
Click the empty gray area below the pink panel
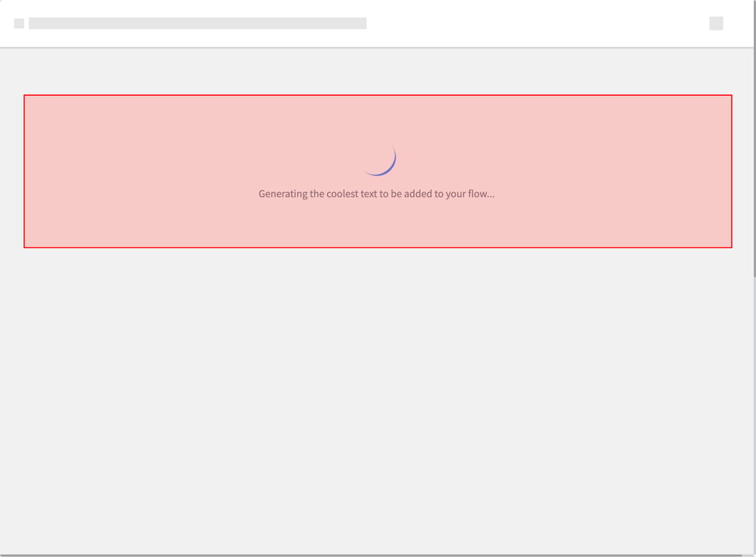click(377, 399)
